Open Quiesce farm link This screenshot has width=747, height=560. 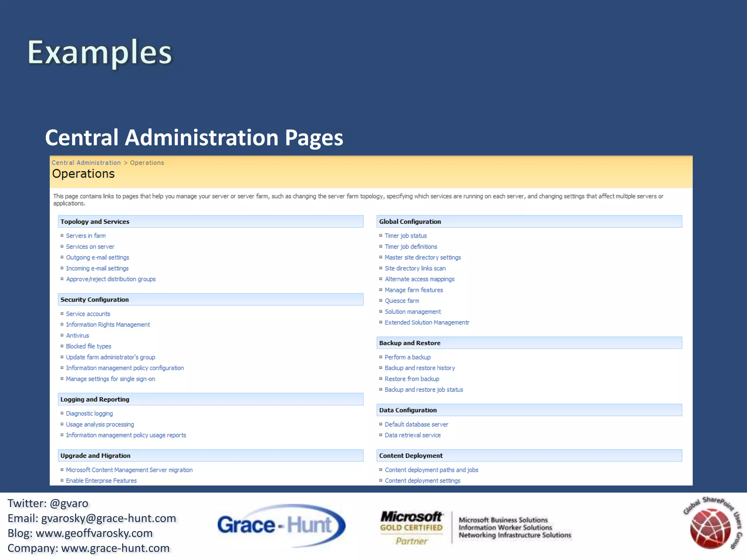click(402, 301)
